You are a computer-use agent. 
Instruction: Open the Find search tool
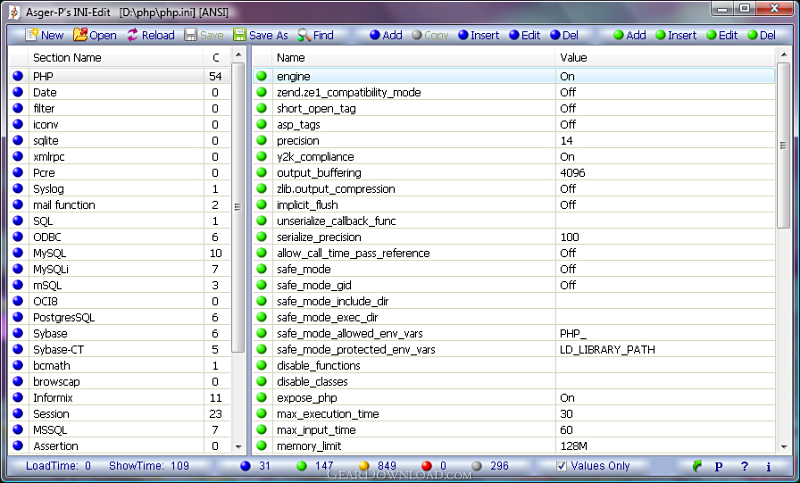[316, 35]
